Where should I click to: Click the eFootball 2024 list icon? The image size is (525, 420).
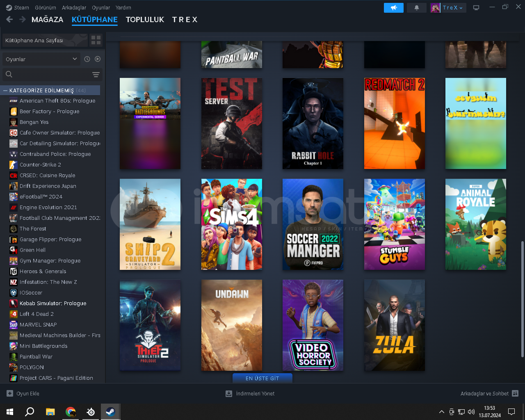pos(14,196)
